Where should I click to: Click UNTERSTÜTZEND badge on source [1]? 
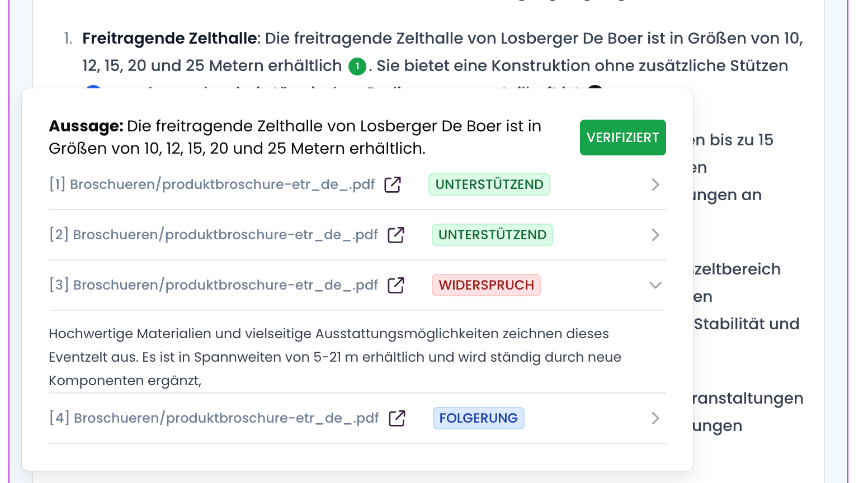click(489, 184)
